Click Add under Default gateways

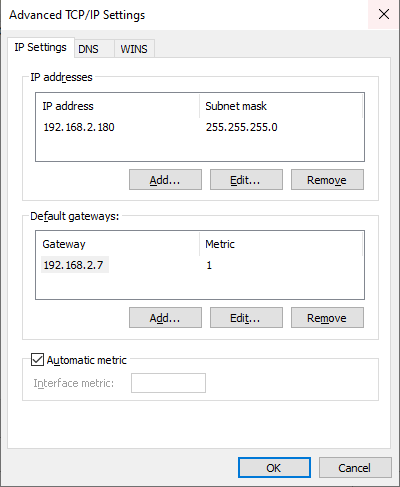(x=165, y=318)
